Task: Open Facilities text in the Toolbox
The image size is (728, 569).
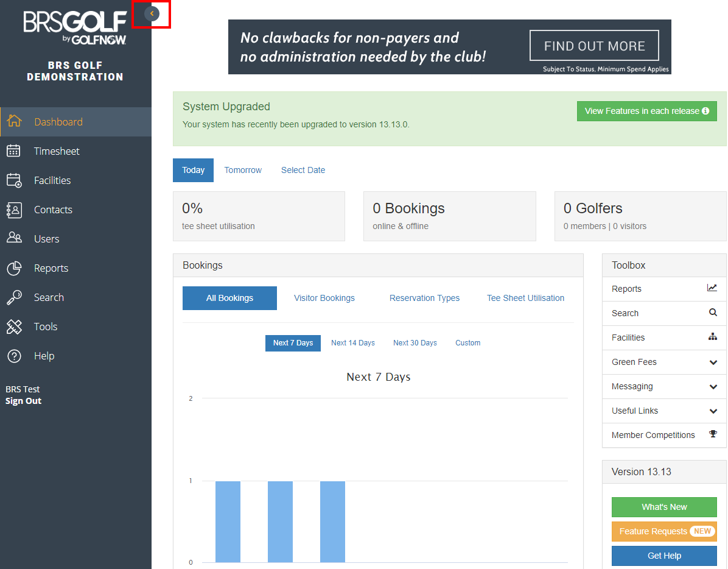Action: [628, 338]
